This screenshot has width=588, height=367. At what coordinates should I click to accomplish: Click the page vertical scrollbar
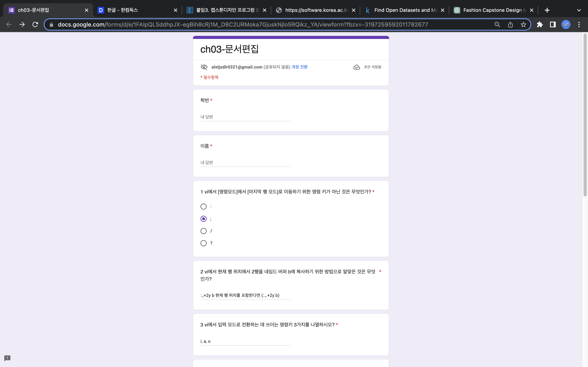(x=585, y=116)
